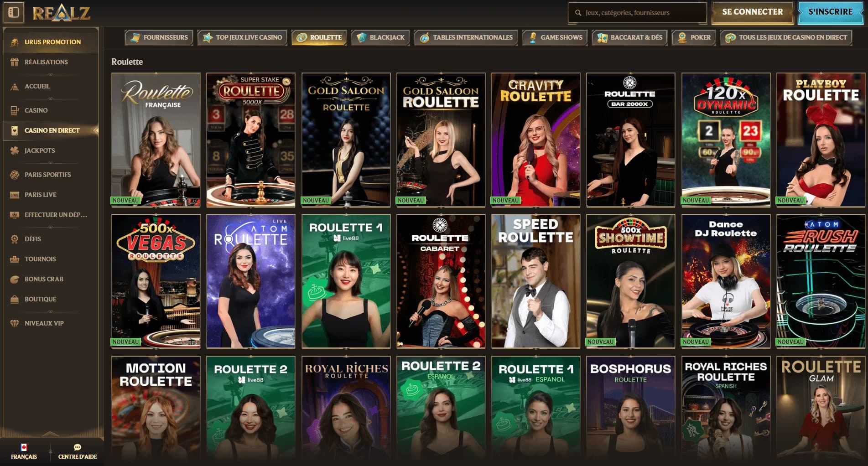Collapse the sidebar with the top-left toggle
Image resolution: width=868 pixels, height=466 pixels.
[x=14, y=12]
